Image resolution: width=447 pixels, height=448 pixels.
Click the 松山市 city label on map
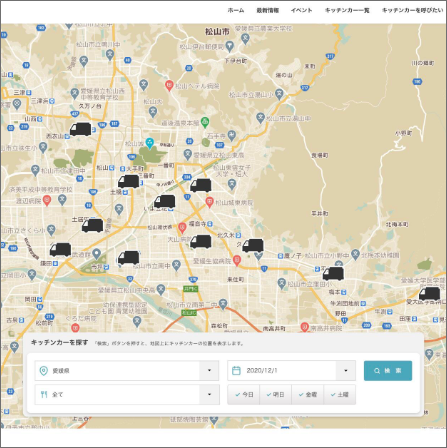pyautogui.click(x=217, y=32)
